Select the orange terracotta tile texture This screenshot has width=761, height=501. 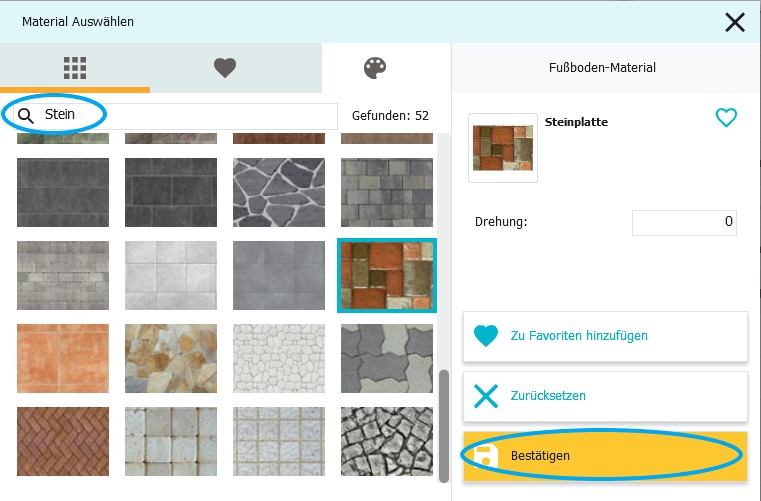[x=63, y=358]
